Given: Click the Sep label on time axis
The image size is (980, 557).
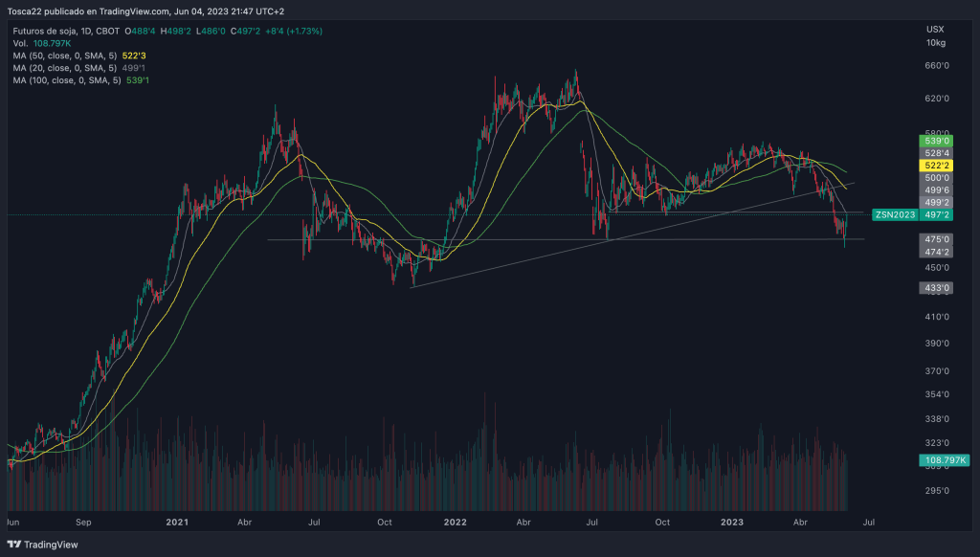Looking at the screenshot, I should click(83, 524).
